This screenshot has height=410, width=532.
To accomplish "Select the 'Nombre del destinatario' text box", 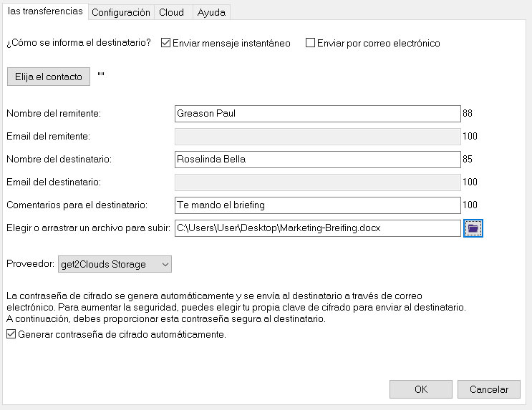I will click(x=316, y=160).
